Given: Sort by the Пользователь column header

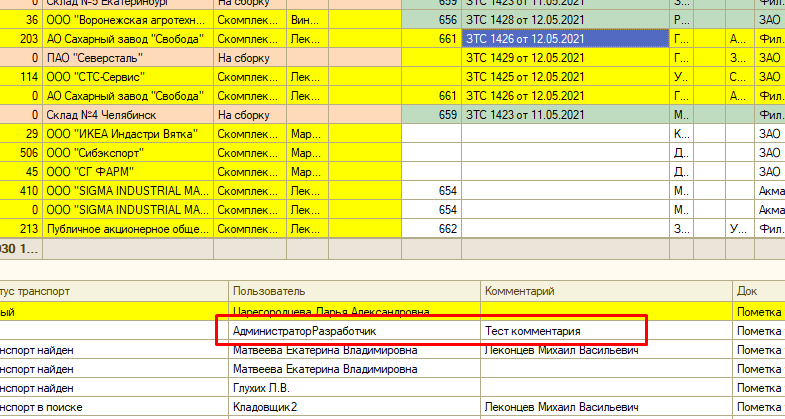Looking at the screenshot, I should click(354, 291).
